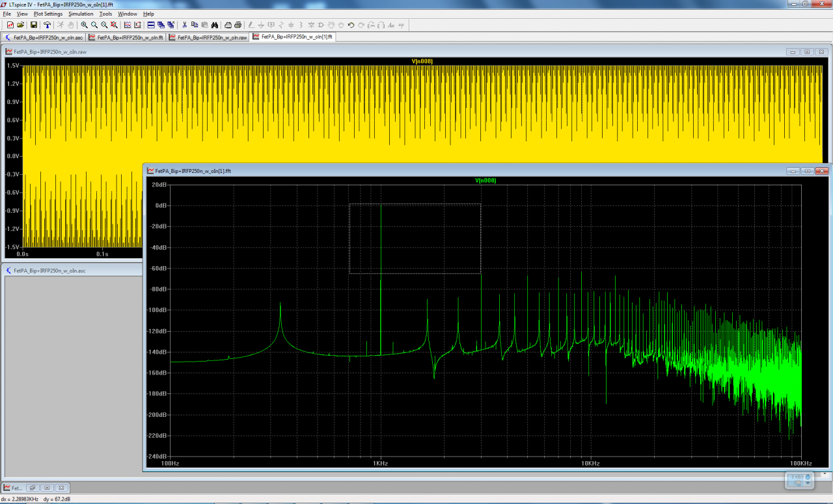Viewport: 833px width, 504px height.
Task: Click the Zoom Full Extents icon
Action: coord(114,25)
